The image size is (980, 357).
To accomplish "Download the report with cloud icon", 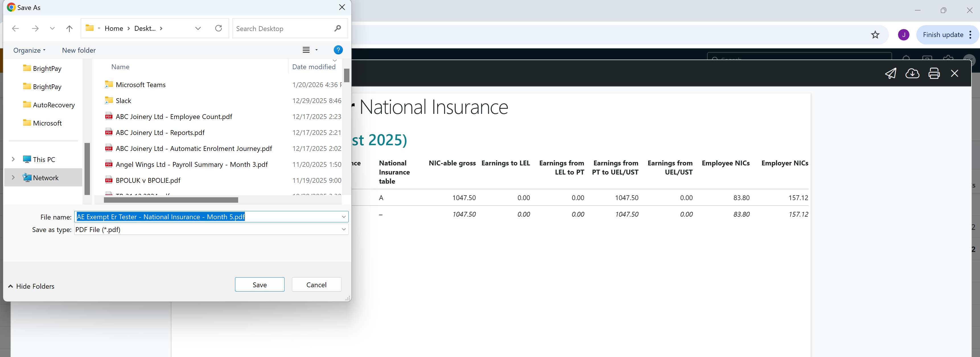I will pos(912,73).
